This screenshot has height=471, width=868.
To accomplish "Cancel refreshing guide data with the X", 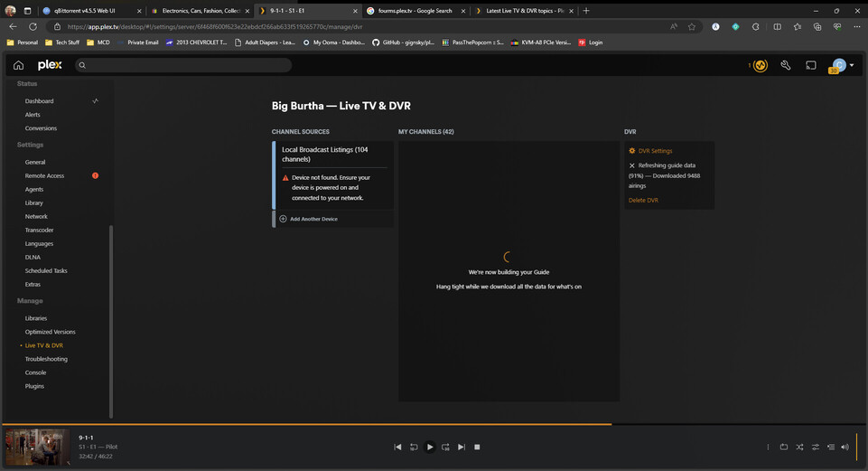I will tap(631, 165).
